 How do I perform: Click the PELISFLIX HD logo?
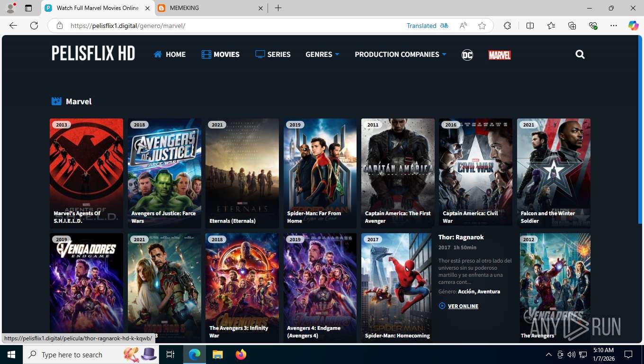click(x=93, y=54)
